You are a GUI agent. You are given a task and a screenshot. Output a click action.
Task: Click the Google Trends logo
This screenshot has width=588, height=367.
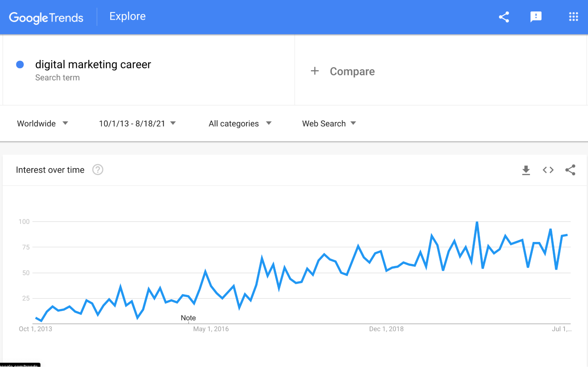point(46,18)
